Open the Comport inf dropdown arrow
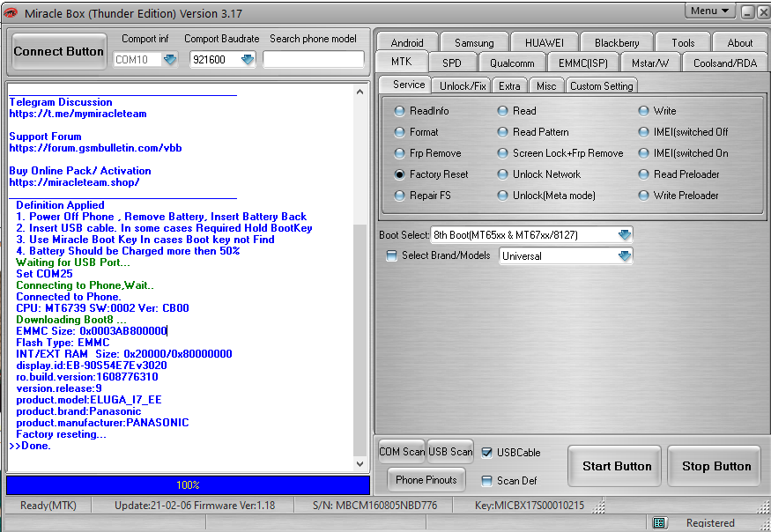This screenshot has height=532, width=771. (170, 60)
